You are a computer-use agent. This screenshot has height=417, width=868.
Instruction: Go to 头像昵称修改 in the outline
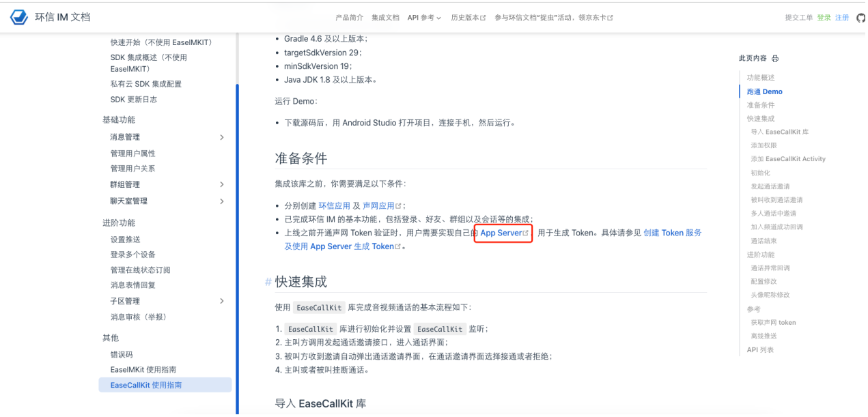(770, 295)
